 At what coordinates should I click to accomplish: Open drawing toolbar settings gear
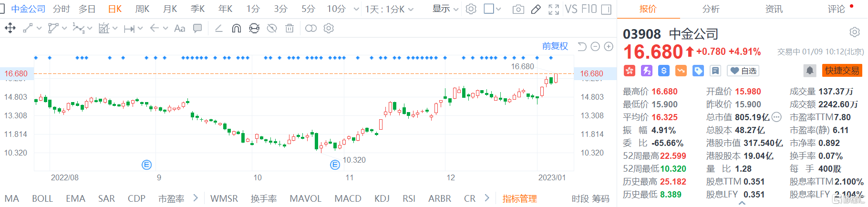329,29
